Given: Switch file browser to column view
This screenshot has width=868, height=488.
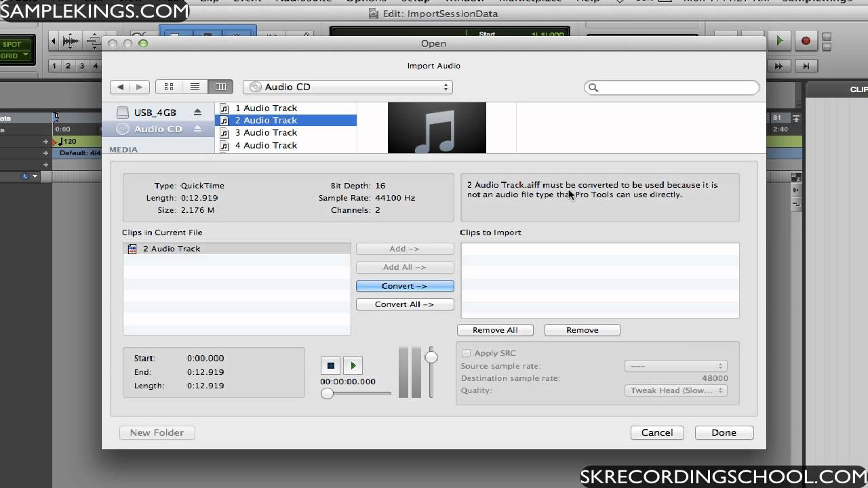Looking at the screenshot, I should coord(220,87).
